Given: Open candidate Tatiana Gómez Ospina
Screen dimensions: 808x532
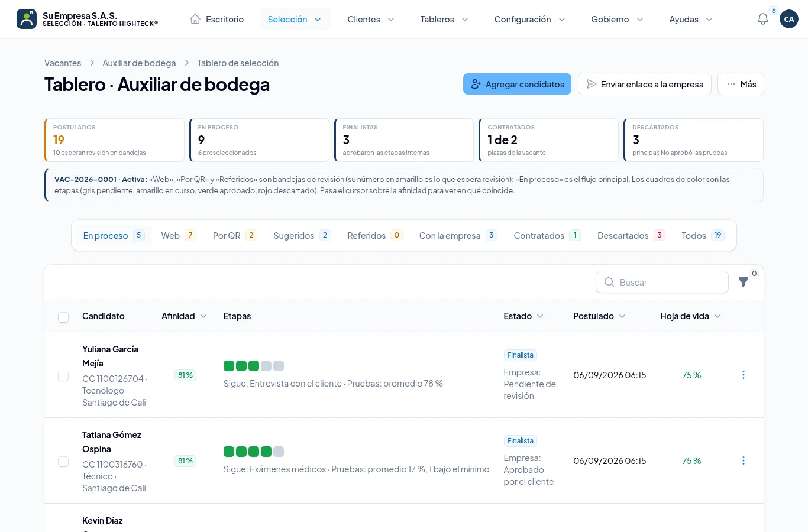Looking at the screenshot, I should [112, 442].
